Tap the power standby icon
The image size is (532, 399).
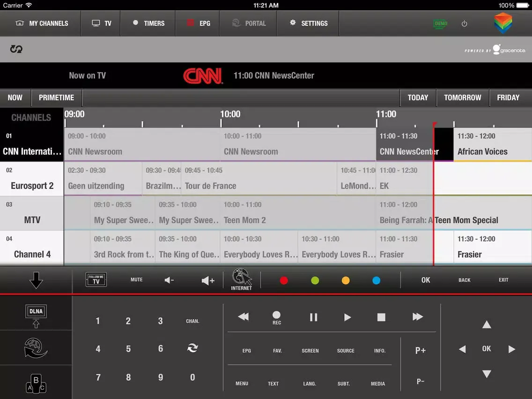(464, 23)
